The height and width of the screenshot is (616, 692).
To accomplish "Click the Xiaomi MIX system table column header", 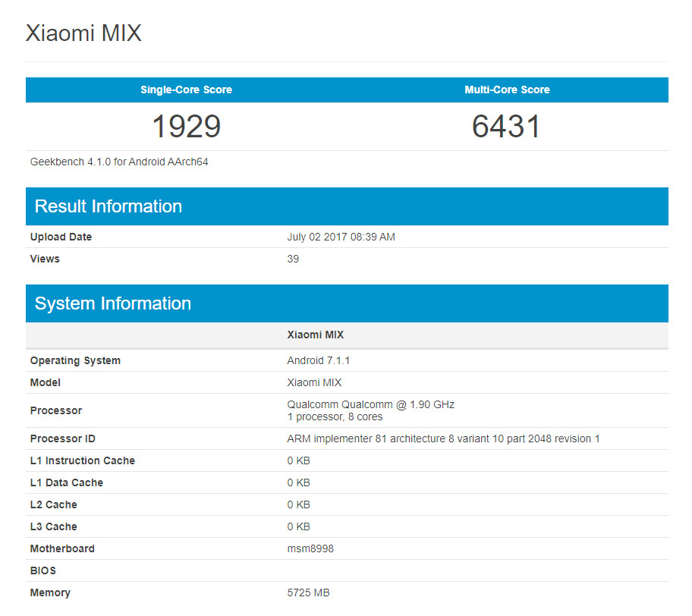I will click(x=315, y=335).
